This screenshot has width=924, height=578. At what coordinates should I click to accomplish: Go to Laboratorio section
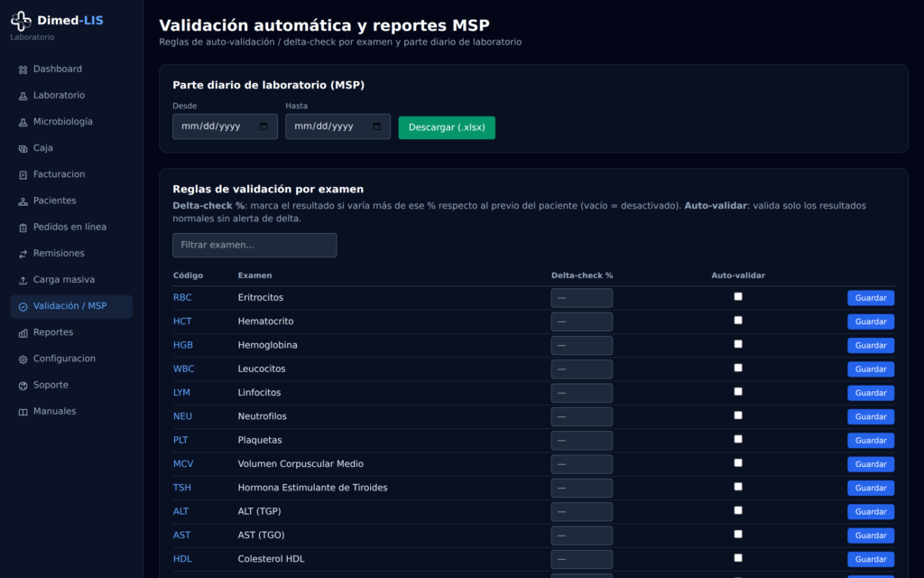point(71,96)
